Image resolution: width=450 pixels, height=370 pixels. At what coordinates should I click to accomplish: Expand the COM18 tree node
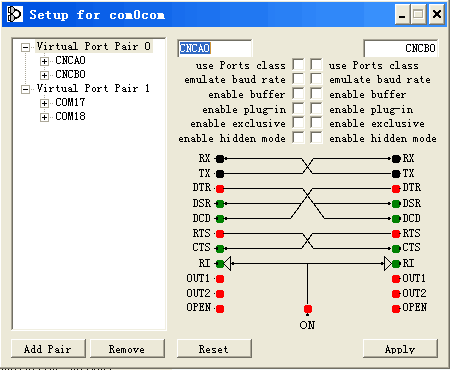[44, 117]
